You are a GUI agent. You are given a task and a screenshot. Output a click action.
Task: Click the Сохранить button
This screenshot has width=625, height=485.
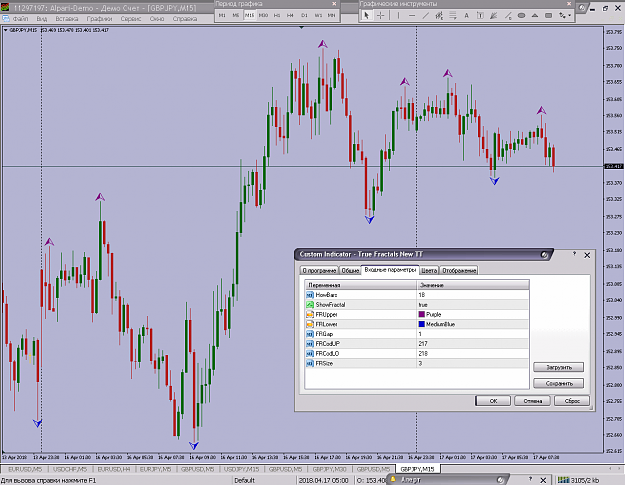[x=559, y=383]
